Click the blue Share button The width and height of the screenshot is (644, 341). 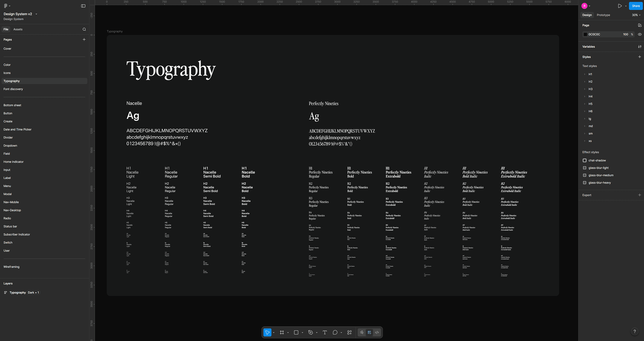click(x=635, y=6)
